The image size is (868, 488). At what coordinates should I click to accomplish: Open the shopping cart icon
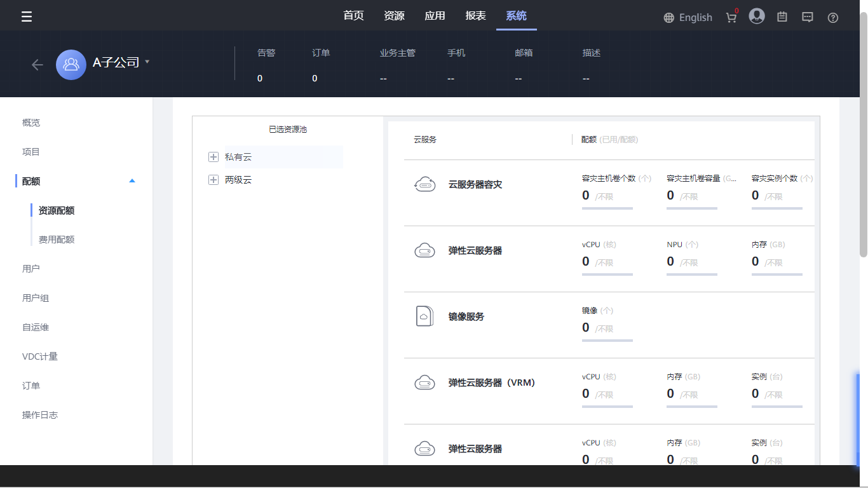pyautogui.click(x=731, y=17)
